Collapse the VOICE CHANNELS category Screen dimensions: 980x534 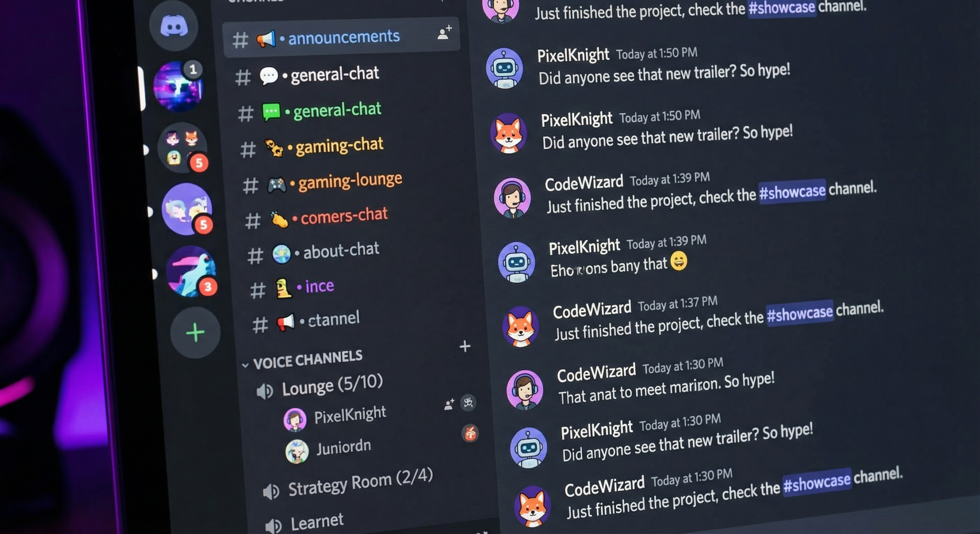point(302,360)
